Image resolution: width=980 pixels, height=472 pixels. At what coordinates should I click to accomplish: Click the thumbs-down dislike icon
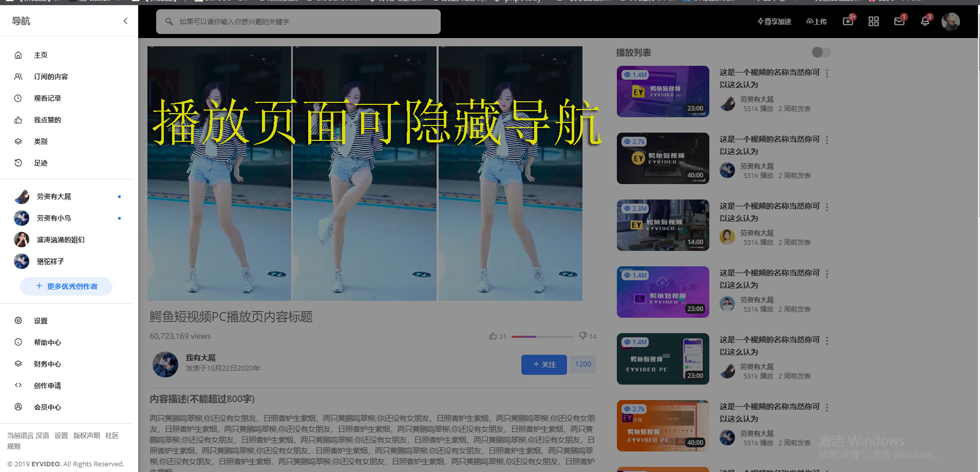point(583,336)
